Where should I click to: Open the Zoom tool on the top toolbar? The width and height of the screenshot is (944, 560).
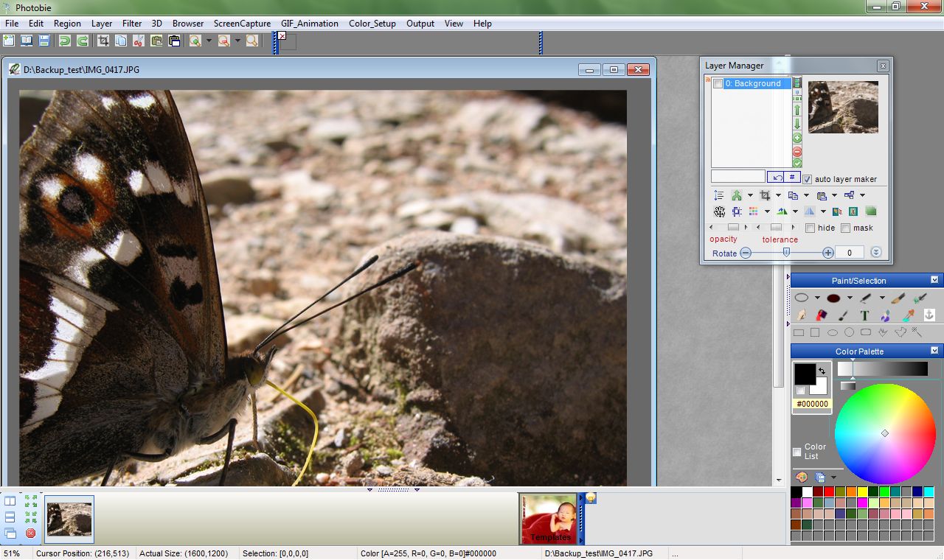tap(251, 41)
